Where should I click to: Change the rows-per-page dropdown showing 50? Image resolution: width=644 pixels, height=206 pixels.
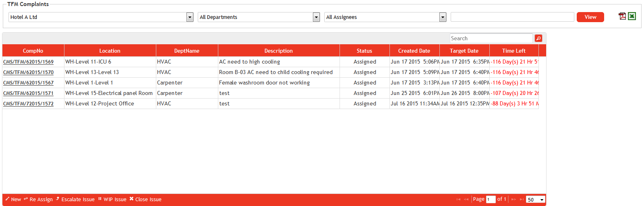[535, 200]
